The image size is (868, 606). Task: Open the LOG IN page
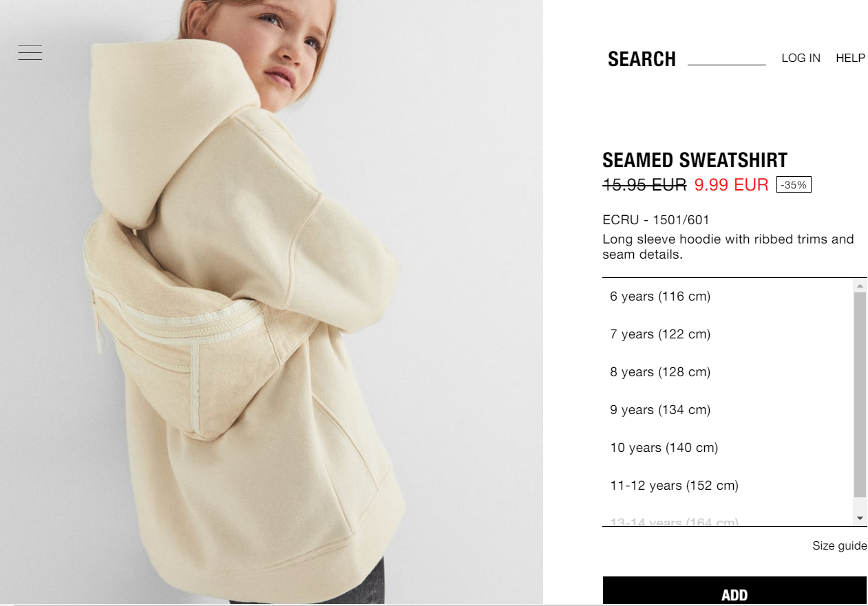(801, 58)
